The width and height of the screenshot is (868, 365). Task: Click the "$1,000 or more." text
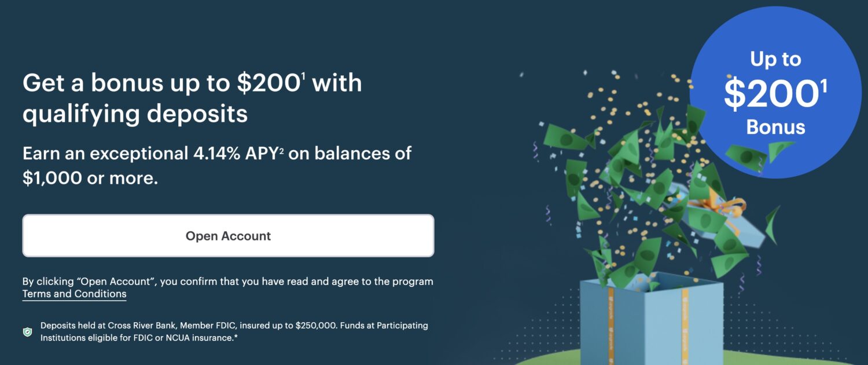point(90,178)
